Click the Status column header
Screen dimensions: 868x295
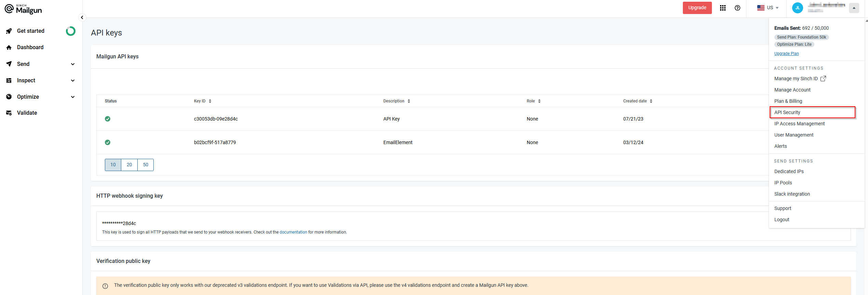pyautogui.click(x=111, y=101)
